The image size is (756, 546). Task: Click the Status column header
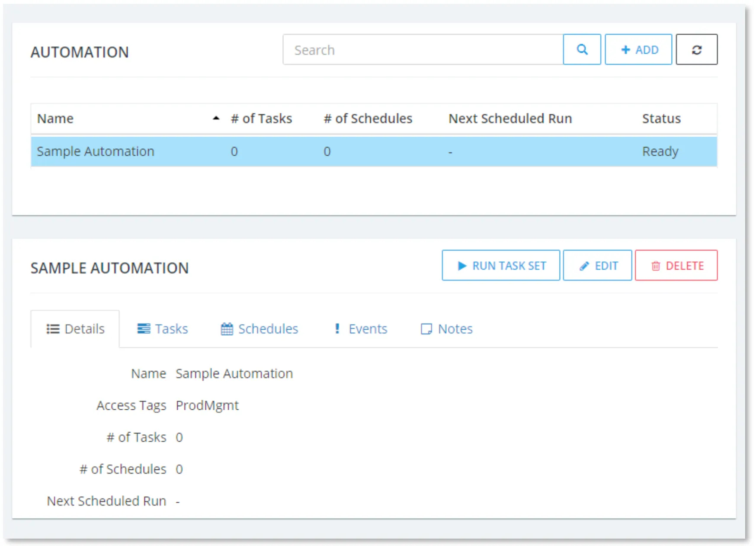coord(661,119)
